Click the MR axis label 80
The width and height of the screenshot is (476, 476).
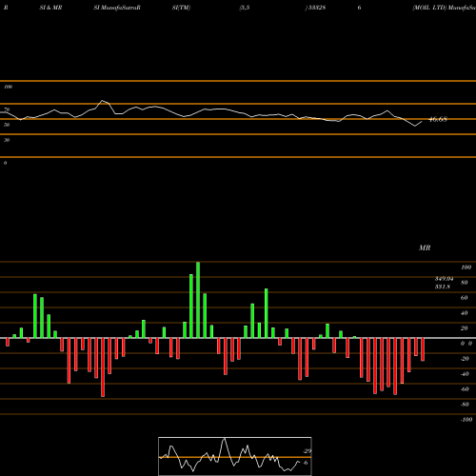coord(465,283)
